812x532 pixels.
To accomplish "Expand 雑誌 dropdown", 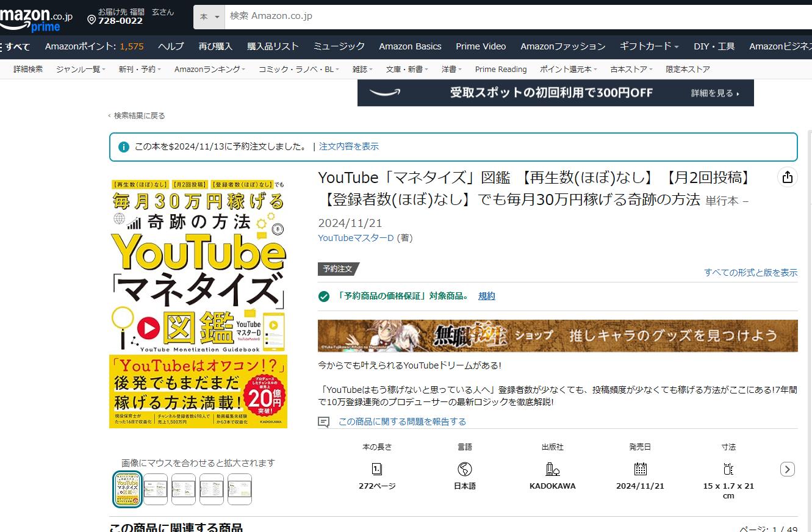I will 362,70.
